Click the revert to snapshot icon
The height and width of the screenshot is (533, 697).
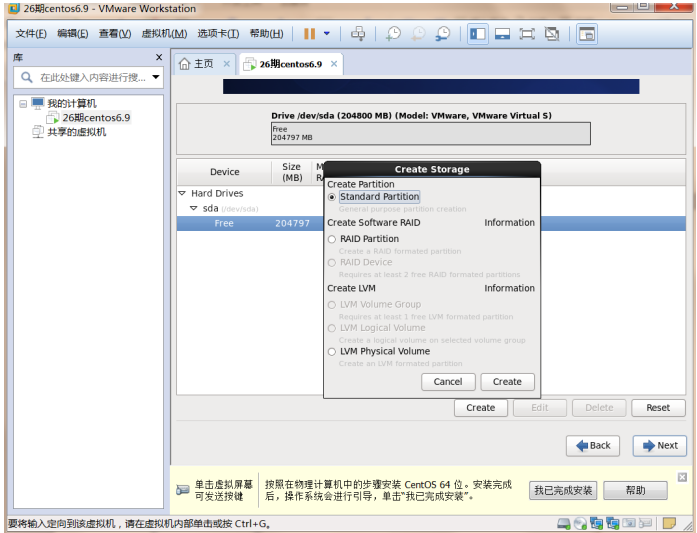418,34
